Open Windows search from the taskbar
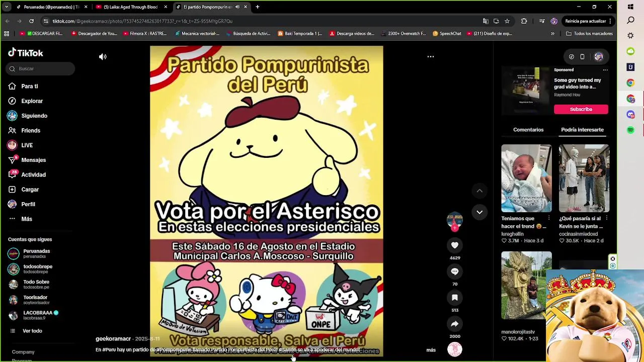 [x=630, y=21]
